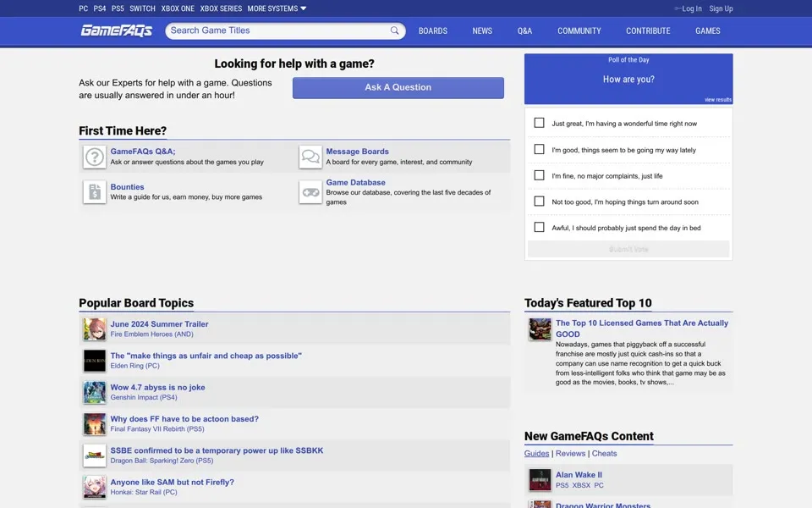This screenshot has width=812, height=508.
Task: Check 'Just great, I'm having a wonderful time'
Action: click(x=539, y=123)
